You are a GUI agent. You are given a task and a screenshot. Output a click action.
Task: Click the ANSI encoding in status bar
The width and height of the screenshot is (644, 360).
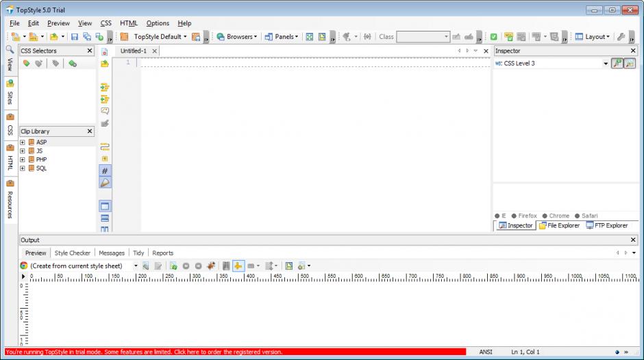click(x=486, y=352)
